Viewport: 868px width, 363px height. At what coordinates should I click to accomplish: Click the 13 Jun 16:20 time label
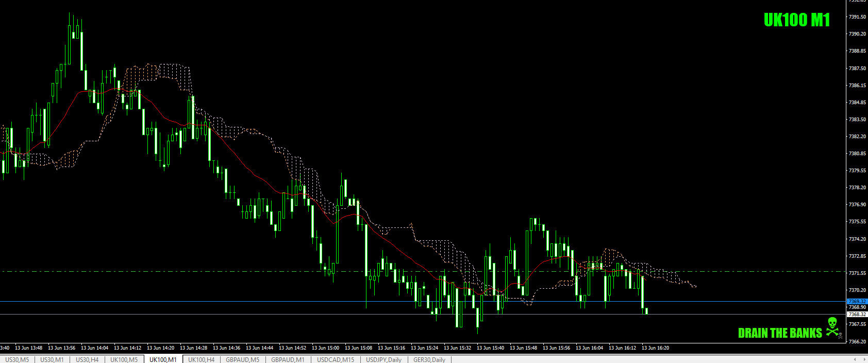[x=656, y=348]
